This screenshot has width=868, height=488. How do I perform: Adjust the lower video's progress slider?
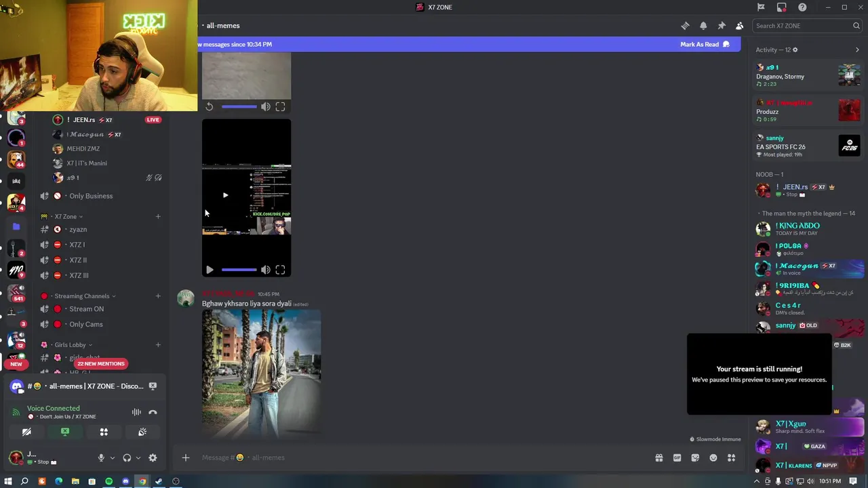click(x=239, y=270)
